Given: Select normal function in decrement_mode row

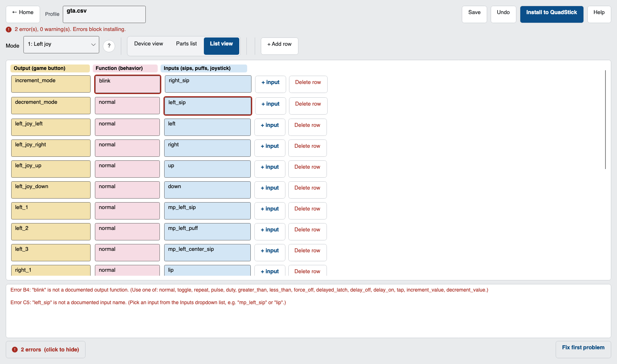Looking at the screenshot, I should pos(127,106).
